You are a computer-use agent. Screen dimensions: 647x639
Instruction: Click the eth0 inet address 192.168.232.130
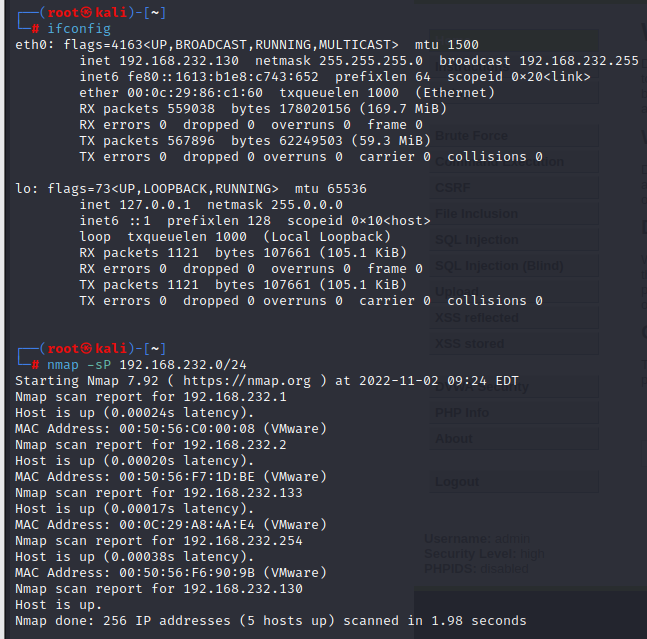click(175, 61)
